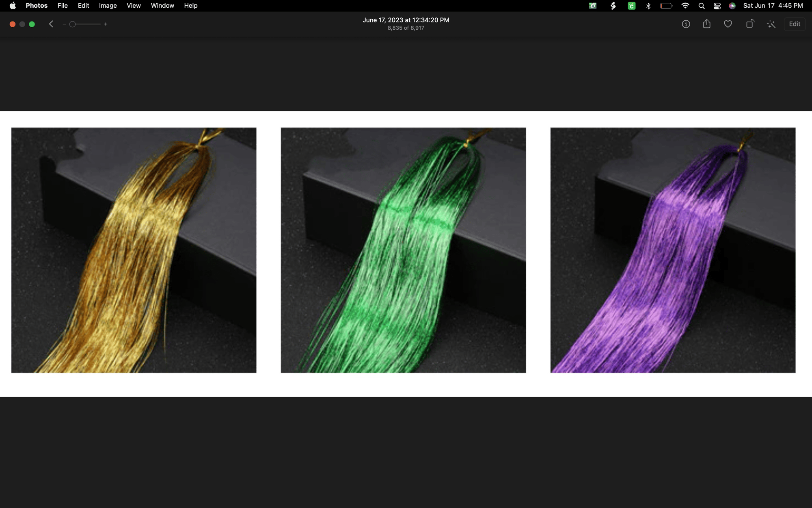The width and height of the screenshot is (812, 508).
Task: Click the zoom slider handle
Action: pyautogui.click(x=73, y=24)
